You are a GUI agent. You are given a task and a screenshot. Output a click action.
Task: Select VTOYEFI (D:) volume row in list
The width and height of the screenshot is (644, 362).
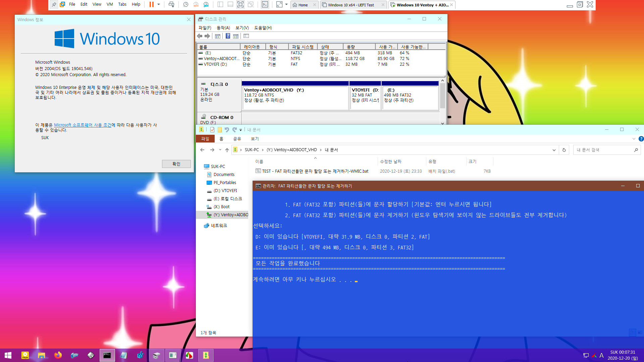321,64
